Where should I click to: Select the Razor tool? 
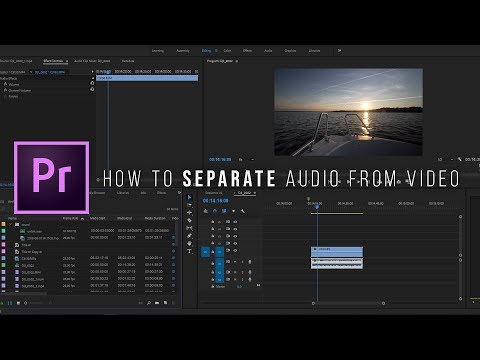[x=189, y=220]
